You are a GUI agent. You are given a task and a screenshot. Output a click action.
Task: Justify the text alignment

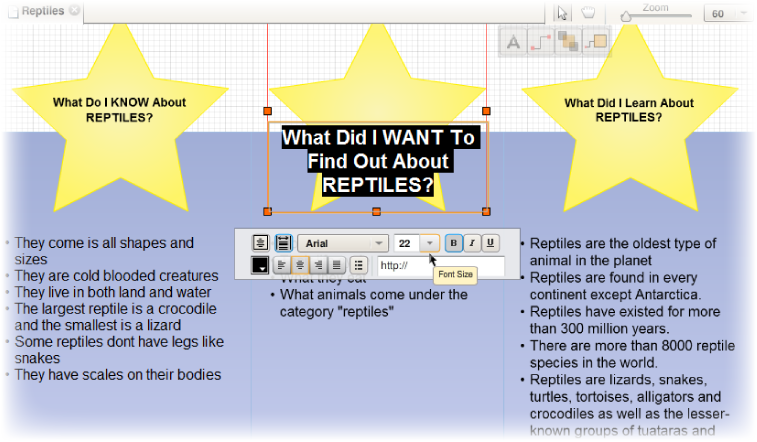coord(336,265)
